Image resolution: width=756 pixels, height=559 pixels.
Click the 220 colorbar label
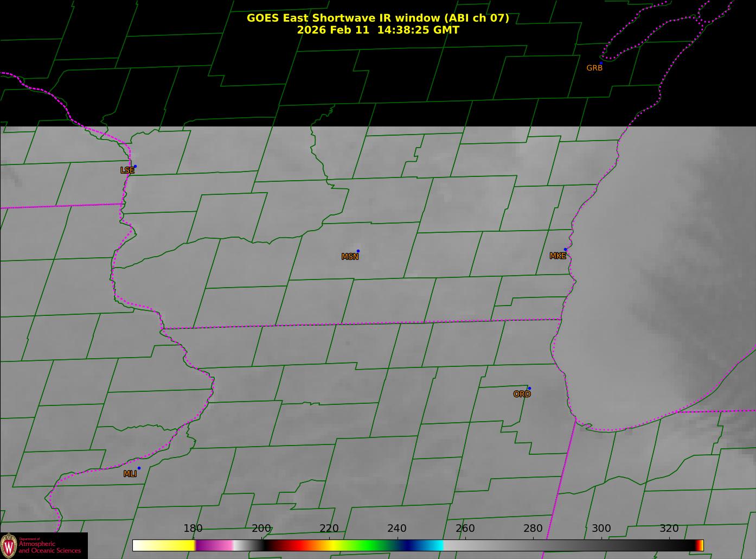329,528
